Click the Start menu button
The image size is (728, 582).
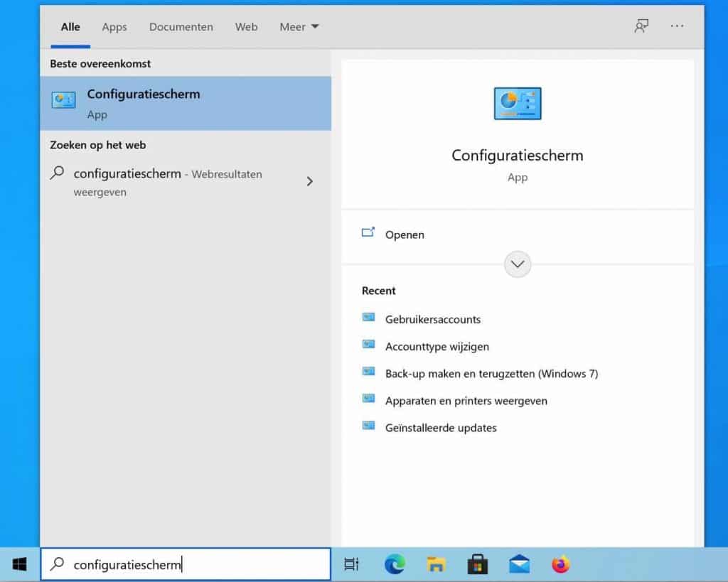click(18, 564)
